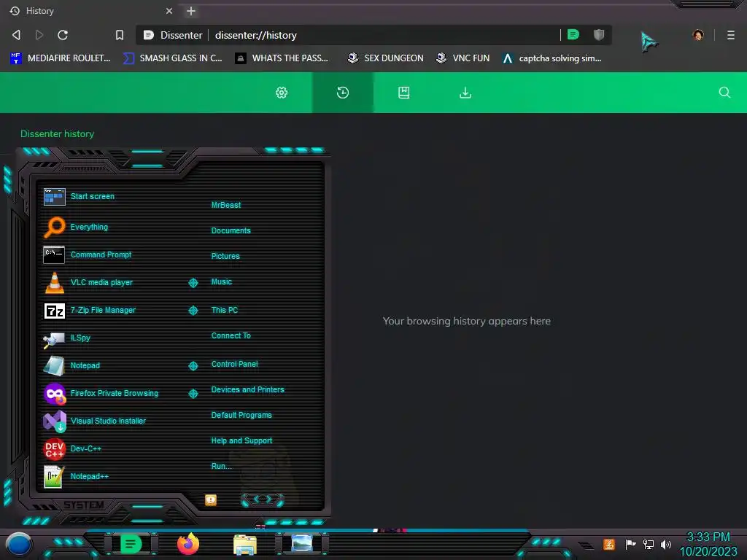Expand Notepad jump list arrow

[193, 366]
